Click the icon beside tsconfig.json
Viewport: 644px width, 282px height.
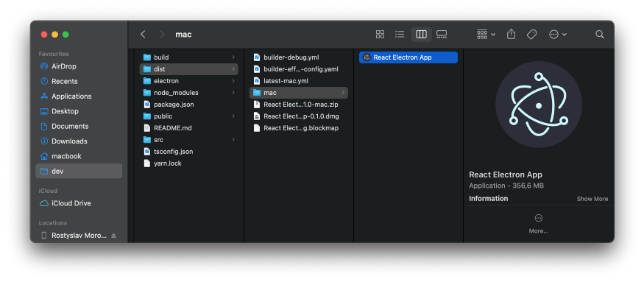(x=147, y=151)
